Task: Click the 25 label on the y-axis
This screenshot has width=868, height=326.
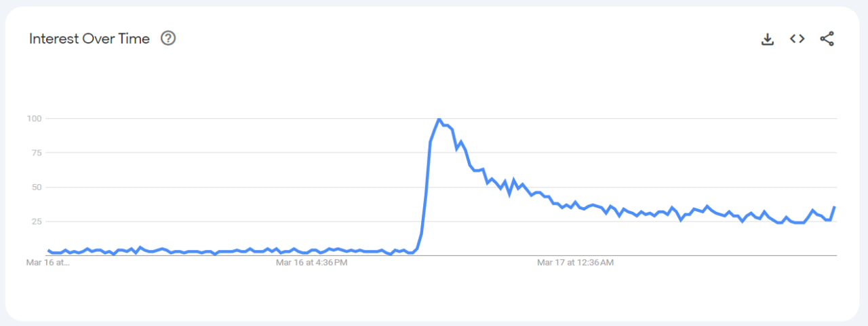Action: pos(37,221)
